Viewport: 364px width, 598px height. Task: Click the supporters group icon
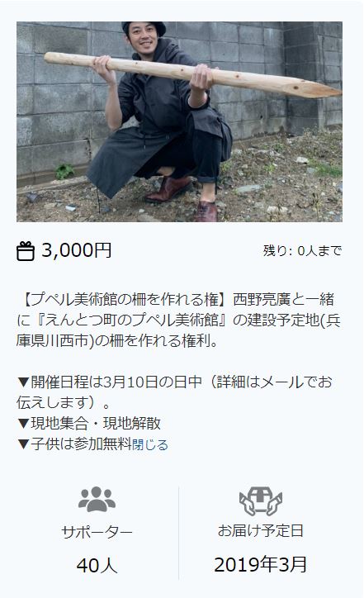[97, 499]
